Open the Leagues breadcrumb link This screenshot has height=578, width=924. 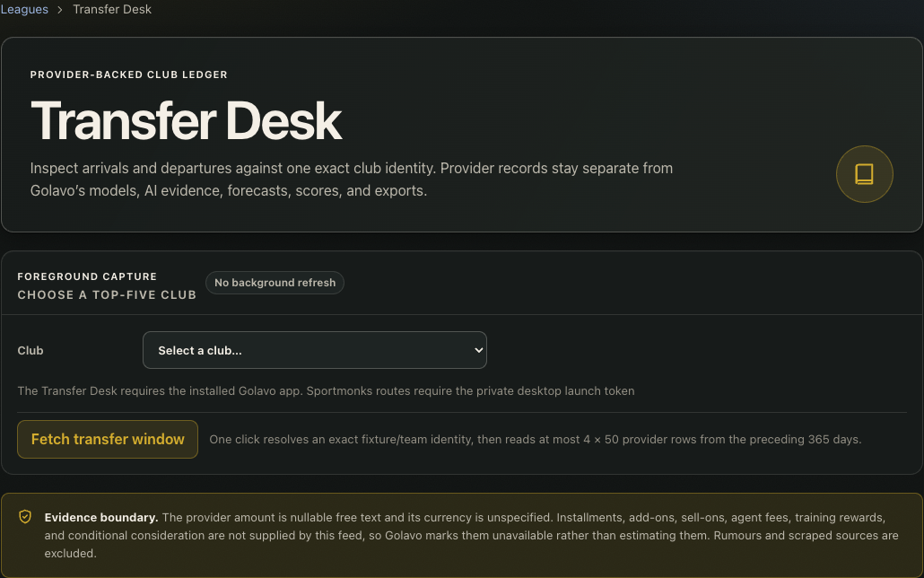pyautogui.click(x=24, y=10)
